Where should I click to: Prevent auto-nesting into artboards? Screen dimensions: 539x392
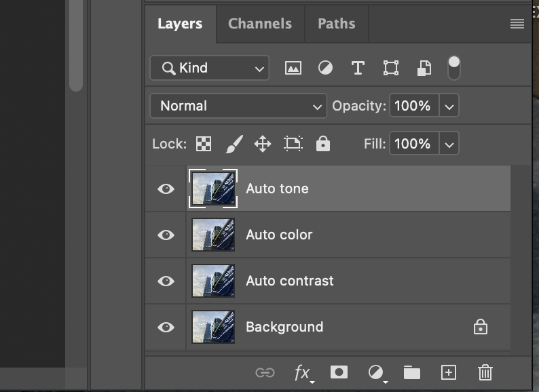click(x=293, y=144)
